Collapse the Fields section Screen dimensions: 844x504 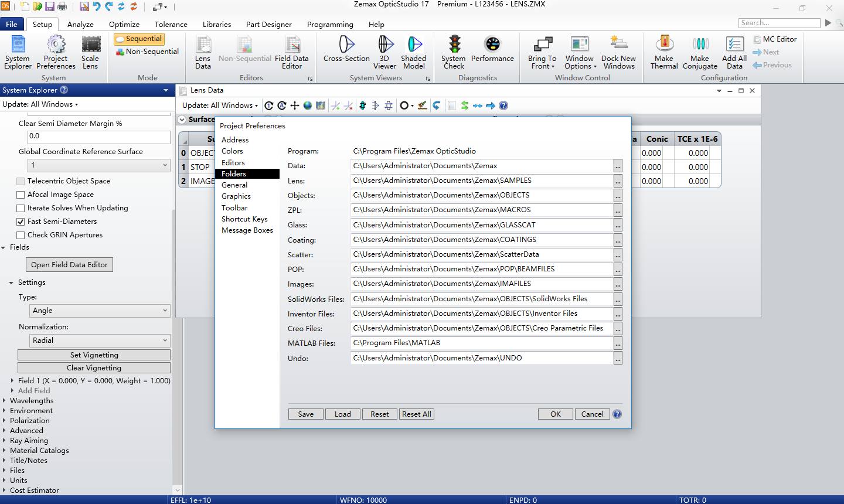coord(4,247)
